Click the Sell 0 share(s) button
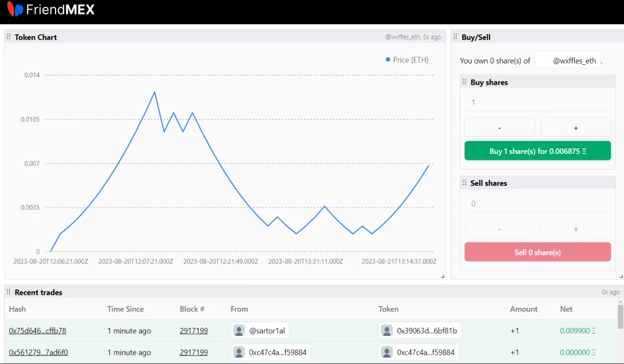Image resolution: width=624 pixels, height=364 pixels. click(538, 252)
